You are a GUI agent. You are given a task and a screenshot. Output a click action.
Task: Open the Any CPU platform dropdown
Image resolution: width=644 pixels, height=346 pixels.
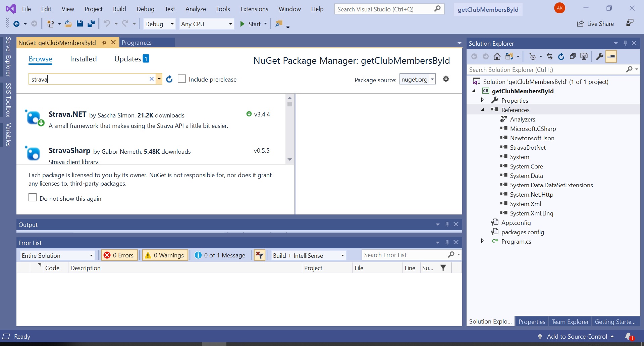pyautogui.click(x=206, y=24)
